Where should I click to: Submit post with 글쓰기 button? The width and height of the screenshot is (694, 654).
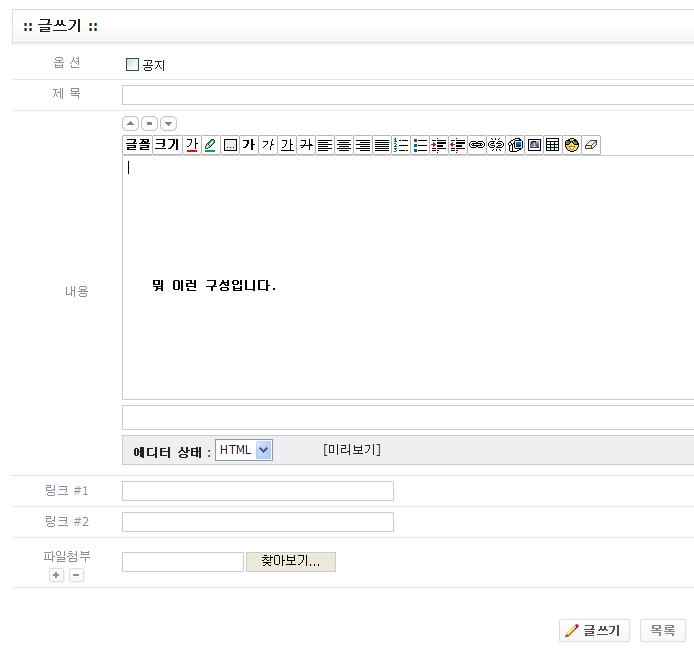[594, 631]
